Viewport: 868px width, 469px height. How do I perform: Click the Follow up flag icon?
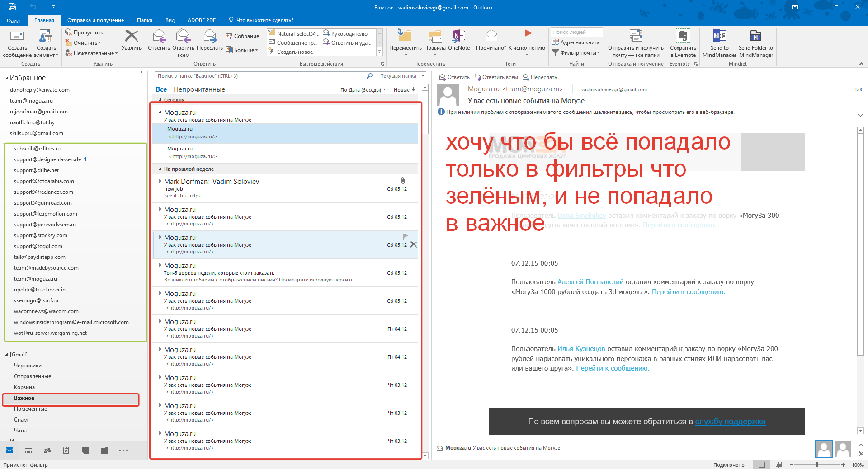[x=527, y=36]
